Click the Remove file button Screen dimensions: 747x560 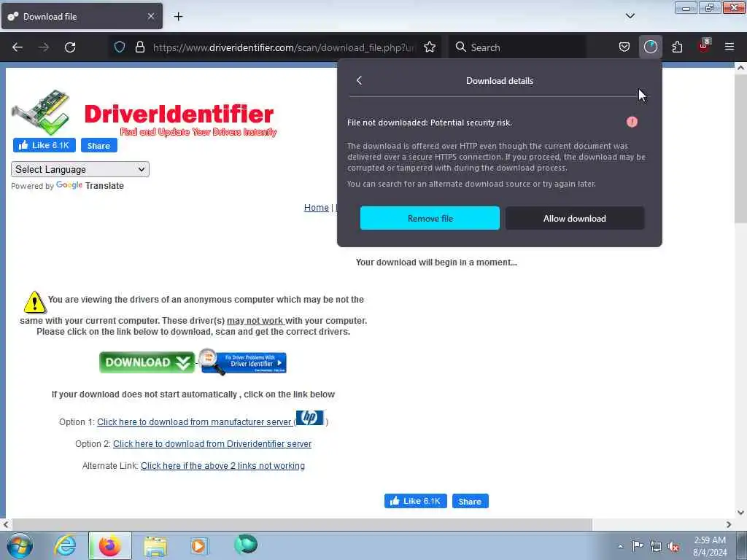pos(430,218)
